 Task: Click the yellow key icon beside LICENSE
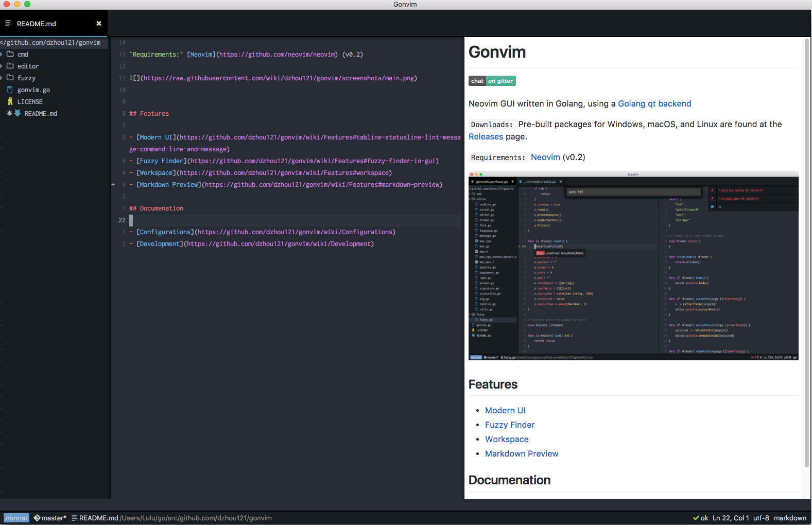point(10,101)
